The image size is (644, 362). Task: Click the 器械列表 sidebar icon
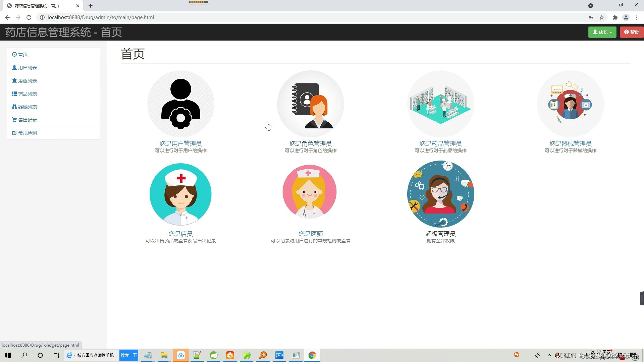click(14, 107)
